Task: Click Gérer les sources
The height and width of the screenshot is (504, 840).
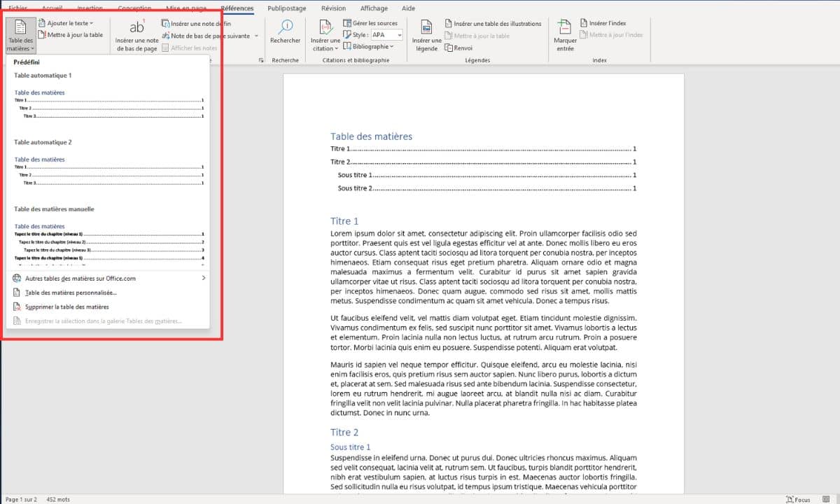Action: point(370,23)
